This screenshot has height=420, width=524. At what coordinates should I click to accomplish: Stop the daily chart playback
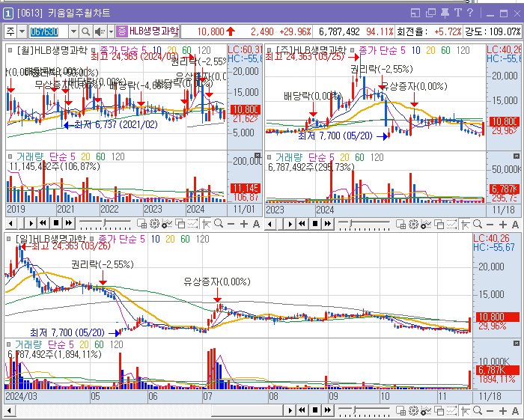pos(315,410)
